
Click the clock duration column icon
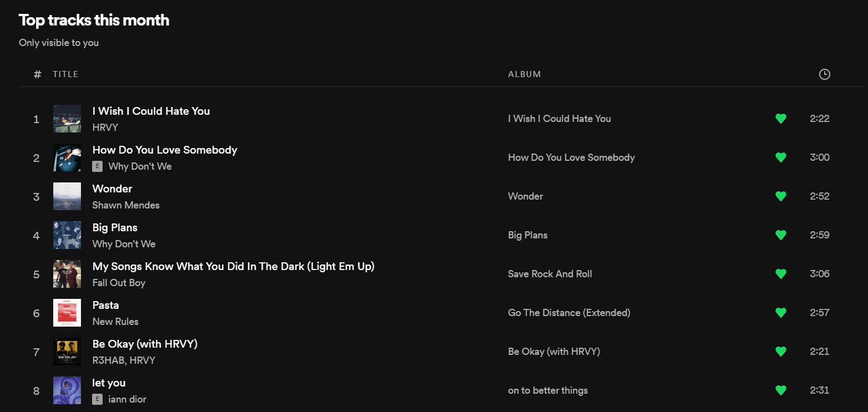[x=825, y=74]
